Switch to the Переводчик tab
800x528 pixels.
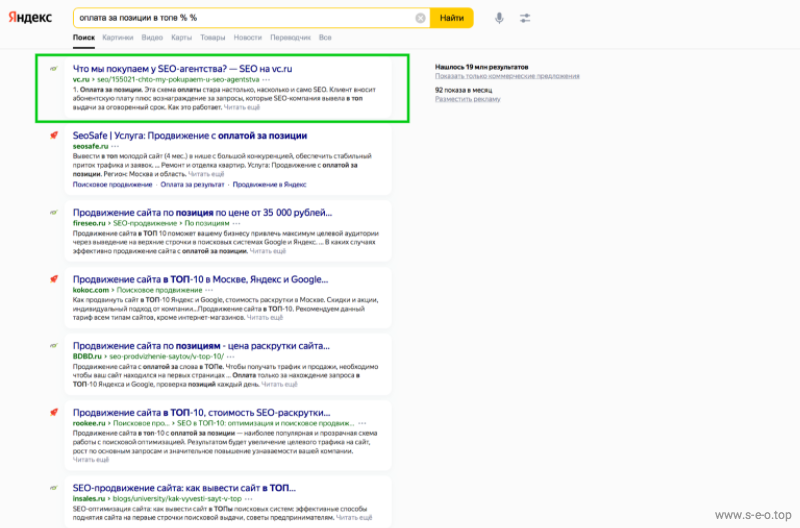click(x=290, y=37)
